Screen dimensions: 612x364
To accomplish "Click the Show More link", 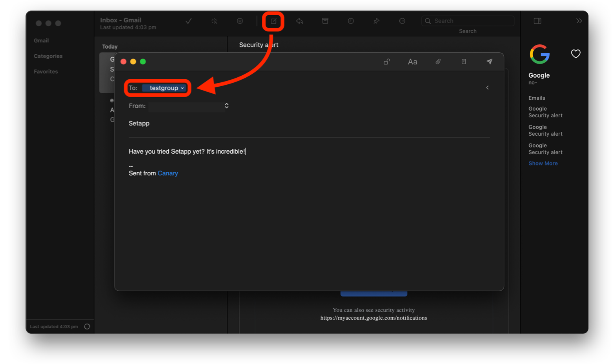I will click(x=543, y=163).
